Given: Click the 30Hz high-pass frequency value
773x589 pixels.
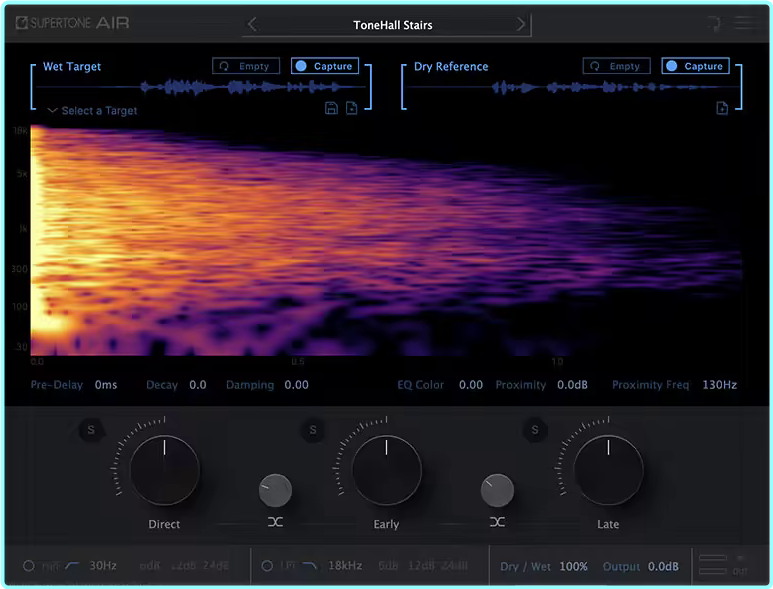Looking at the screenshot, I should pyautogui.click(x=103, y=565).
